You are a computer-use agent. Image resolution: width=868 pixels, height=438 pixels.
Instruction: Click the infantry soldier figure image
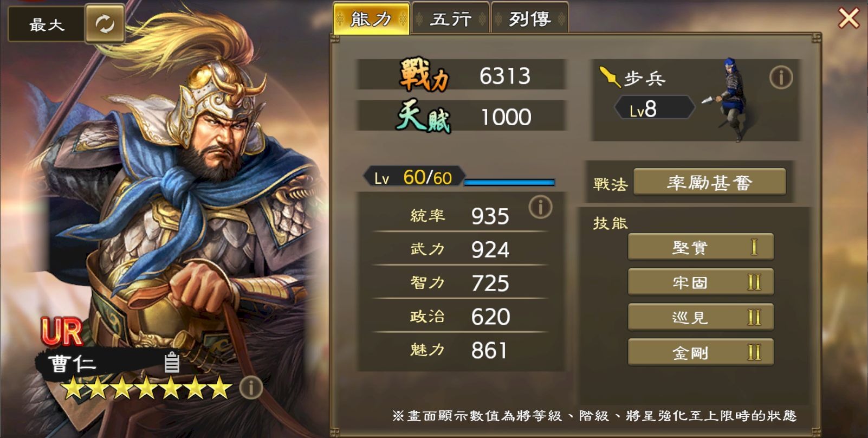point(729,100)
